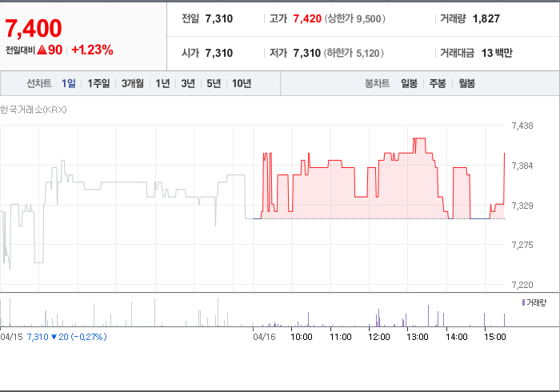
Task: Click the 7,329 y-axis label
Action: point(522,206)
